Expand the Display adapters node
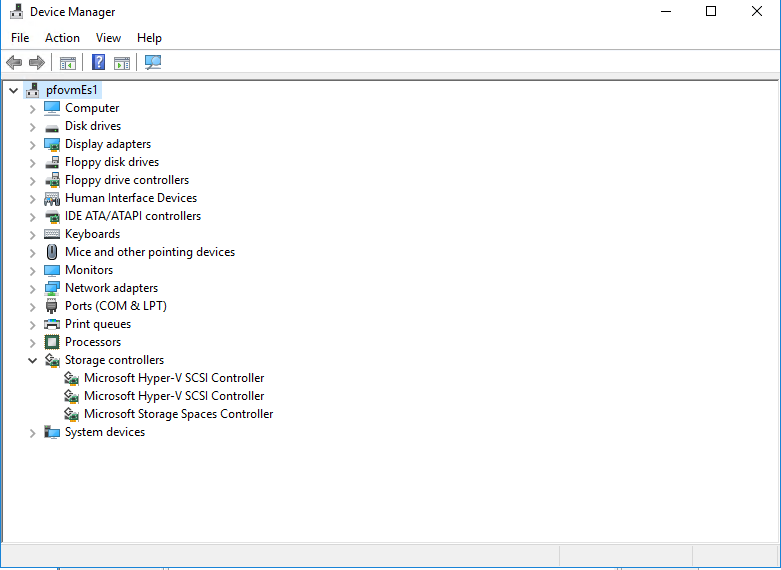Image resolution: width=781 pixels, height=570 pixels. pyautogui.click(x=32, y=144)
